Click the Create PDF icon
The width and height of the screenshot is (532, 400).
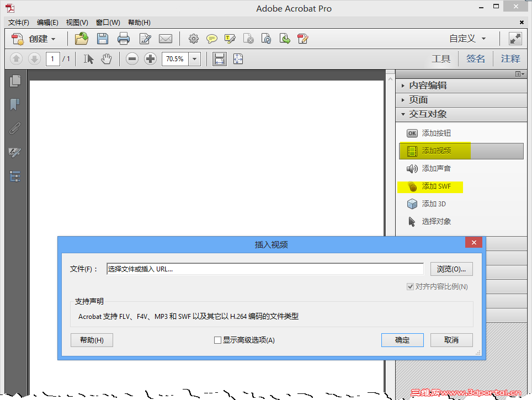[x=18, y=39]
